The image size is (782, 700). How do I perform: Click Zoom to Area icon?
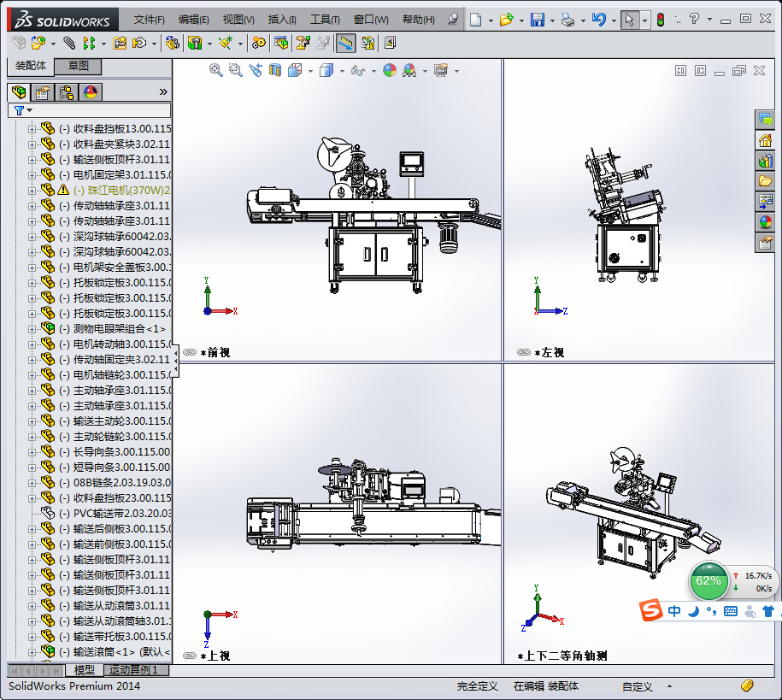click(x=235, y=70)
